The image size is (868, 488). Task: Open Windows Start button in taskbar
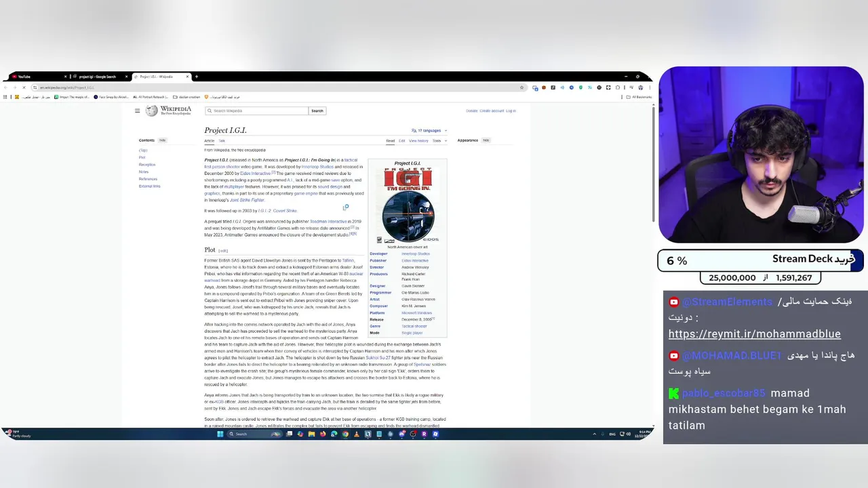tap(220, 434)
